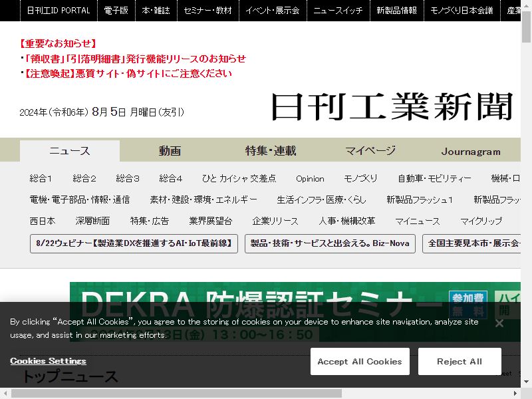This screenshot has height=399, width=532.
Task: Open the 本・雑誌 top menu item
Action: pyautogui.click(x=156, y=11)
